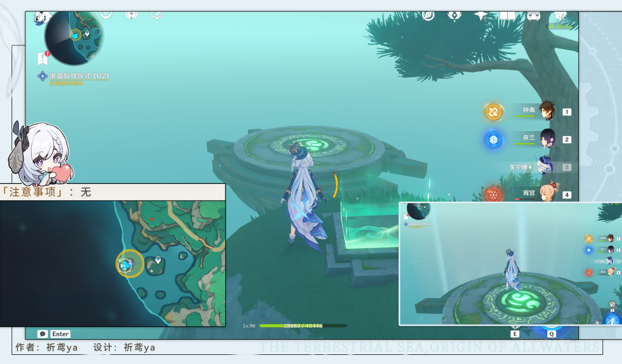Open the winged Battle Pass icon
Image resolution: width=622 pixels, height=364 pixels.
point(454,16)
